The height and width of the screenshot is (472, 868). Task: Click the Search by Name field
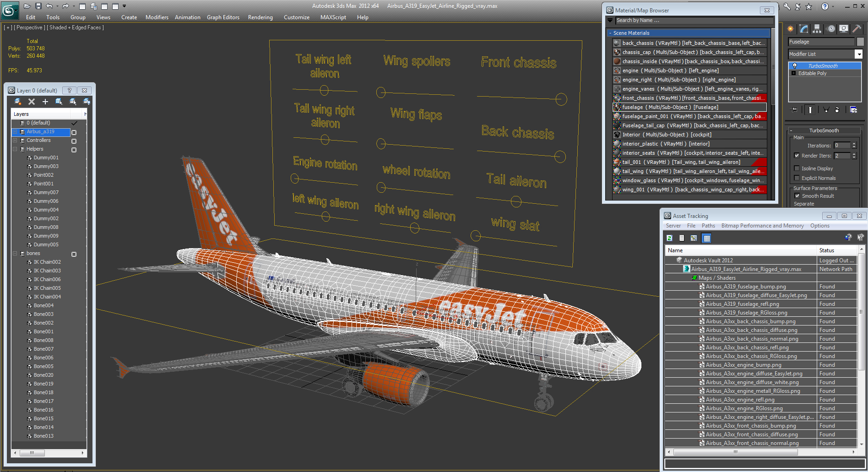694,21
